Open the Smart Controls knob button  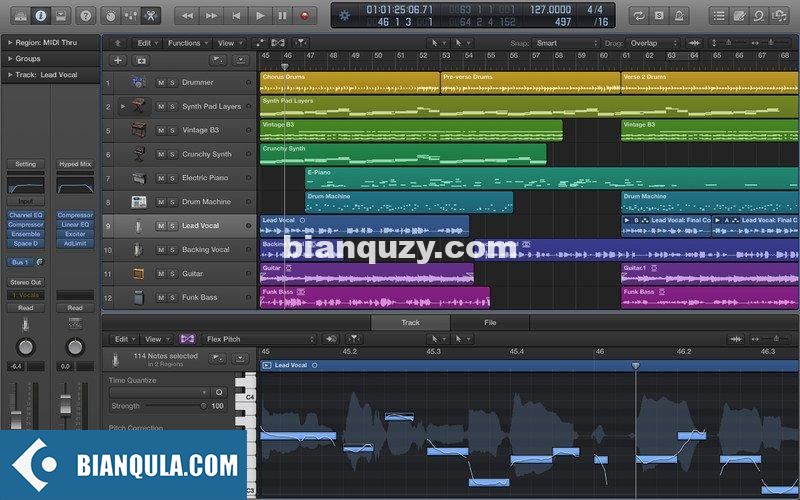[x=110, y=16]
